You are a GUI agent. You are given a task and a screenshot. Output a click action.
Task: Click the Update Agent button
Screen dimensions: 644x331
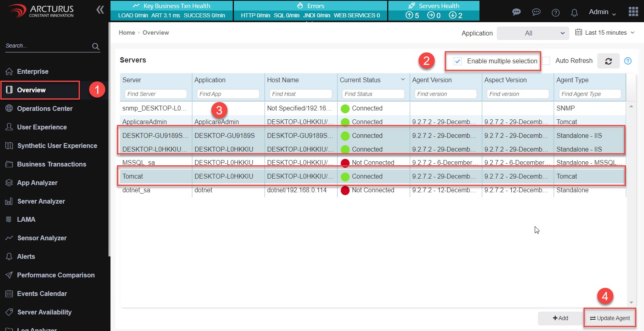click(x=610, y=318)
